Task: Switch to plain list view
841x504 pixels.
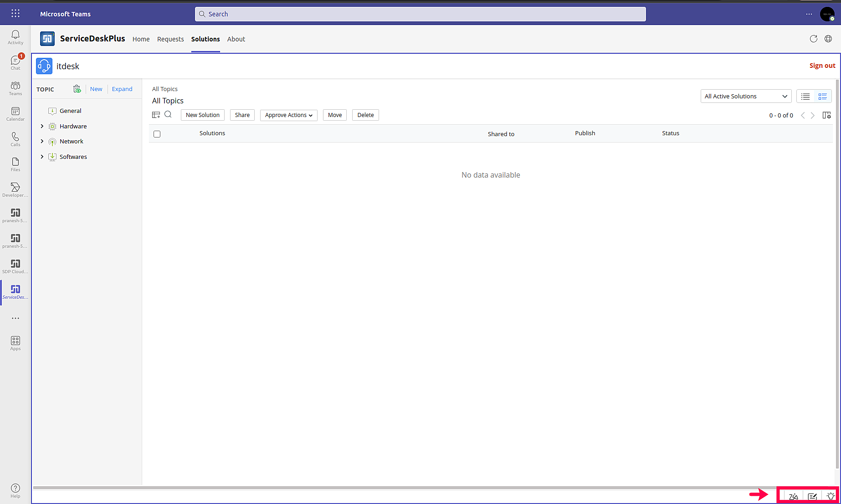Action: [805, 96]
